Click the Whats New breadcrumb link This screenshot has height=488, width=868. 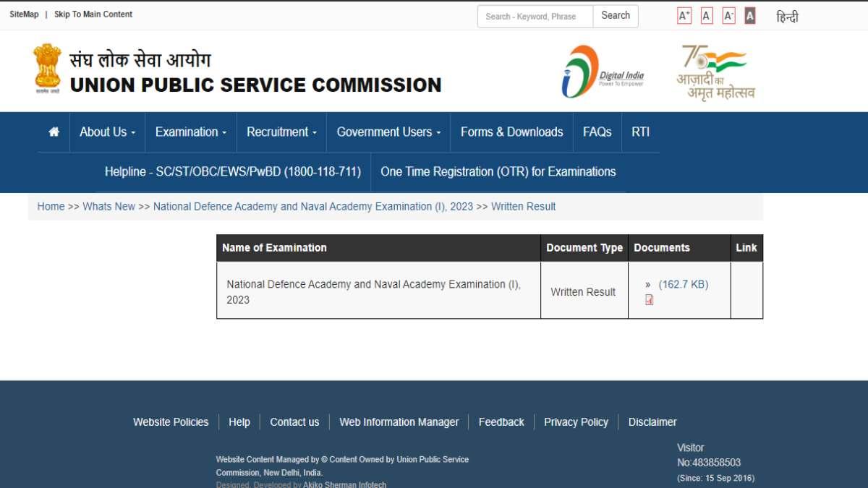pyautogui.click(x=109, y=206)
